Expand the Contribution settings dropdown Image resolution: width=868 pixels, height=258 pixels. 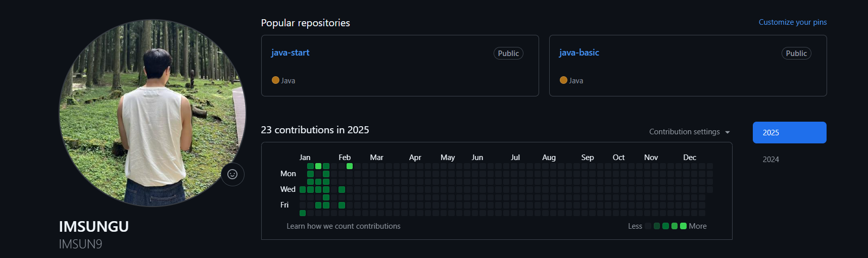(685, 132)
